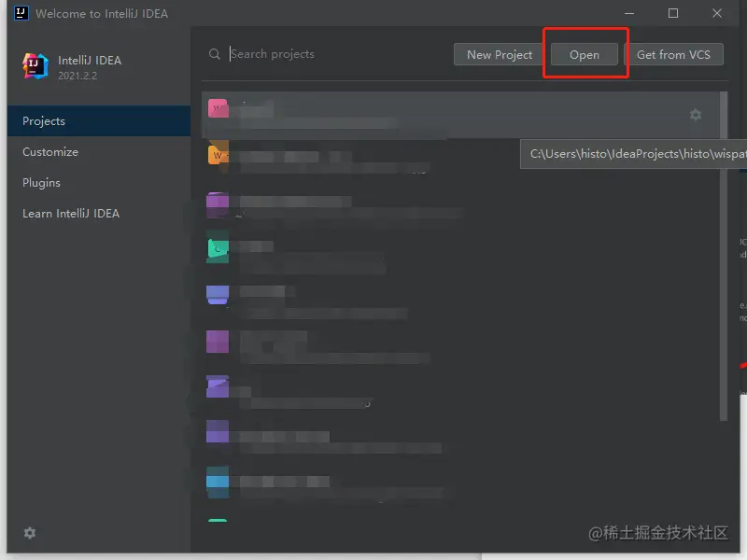Click the 2021.2.2 version text
Viewport: 747px width, 560px height.
point(78,76)
